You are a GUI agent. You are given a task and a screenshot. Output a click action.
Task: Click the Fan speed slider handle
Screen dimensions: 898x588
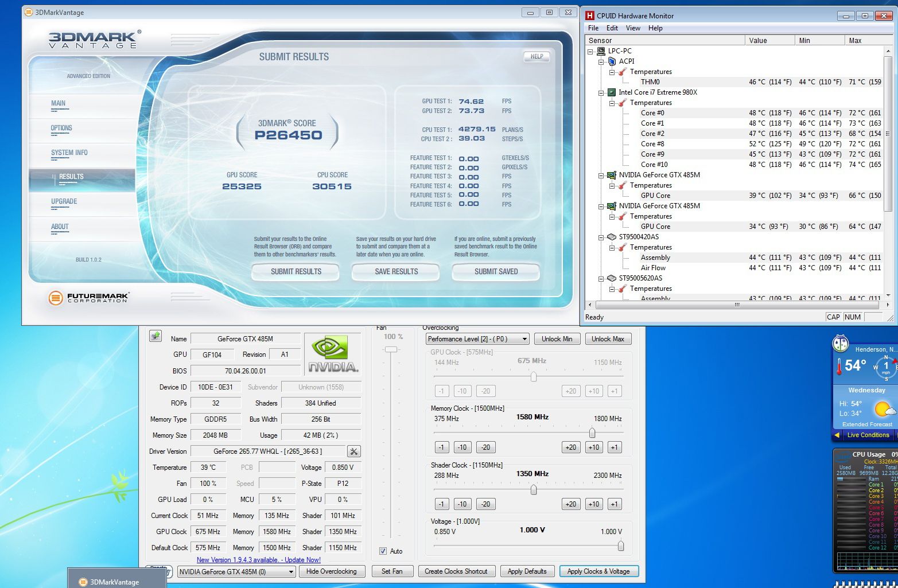[x=391, y=349]
